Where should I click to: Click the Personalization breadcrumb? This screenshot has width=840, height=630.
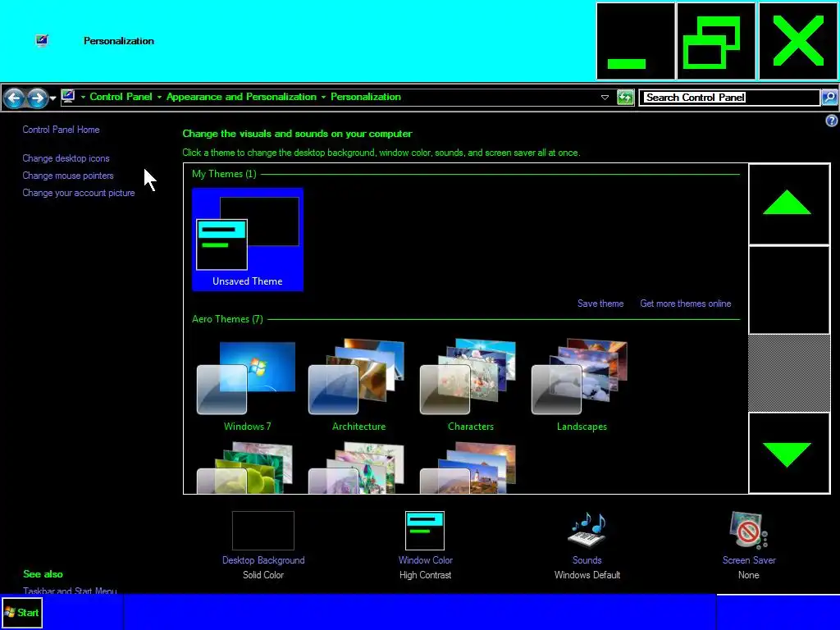366,97
